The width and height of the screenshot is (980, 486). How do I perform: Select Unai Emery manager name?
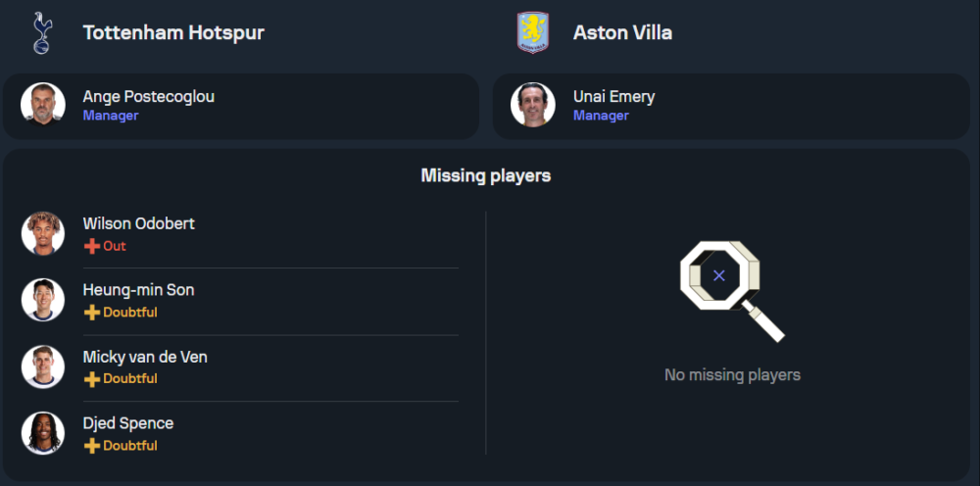tap(613, 96)
